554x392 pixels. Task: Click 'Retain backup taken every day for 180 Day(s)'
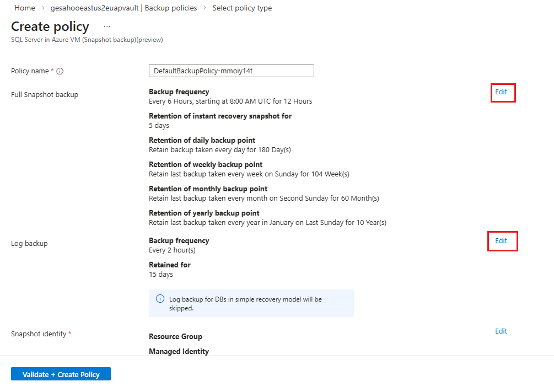220,150
